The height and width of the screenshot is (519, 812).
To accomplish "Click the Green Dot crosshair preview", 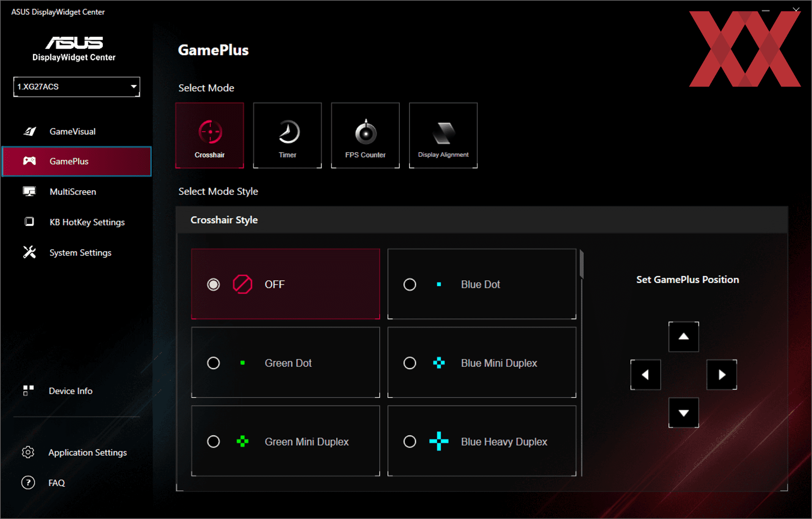I will pyautogui.click(x=242, y=363).
